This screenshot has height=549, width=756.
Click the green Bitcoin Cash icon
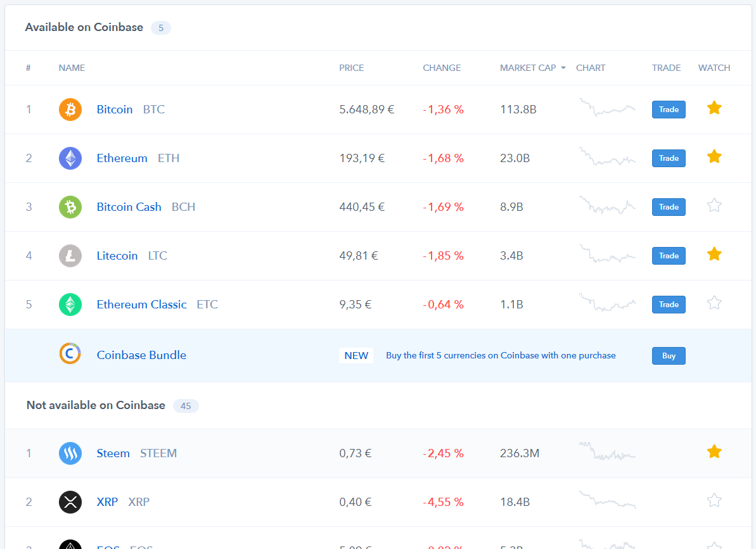point(70,207)
